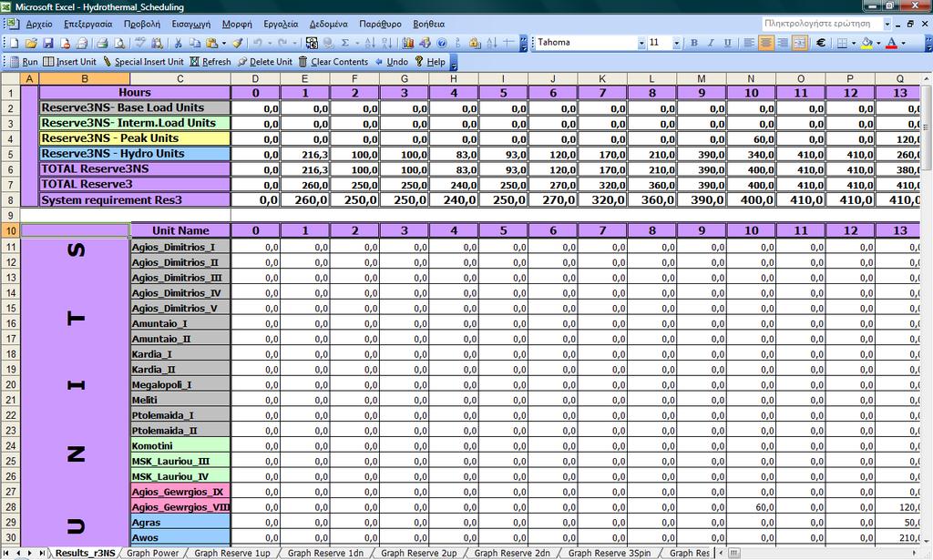
Task: Click the Delete Unit button
Action: click(265, 62)
